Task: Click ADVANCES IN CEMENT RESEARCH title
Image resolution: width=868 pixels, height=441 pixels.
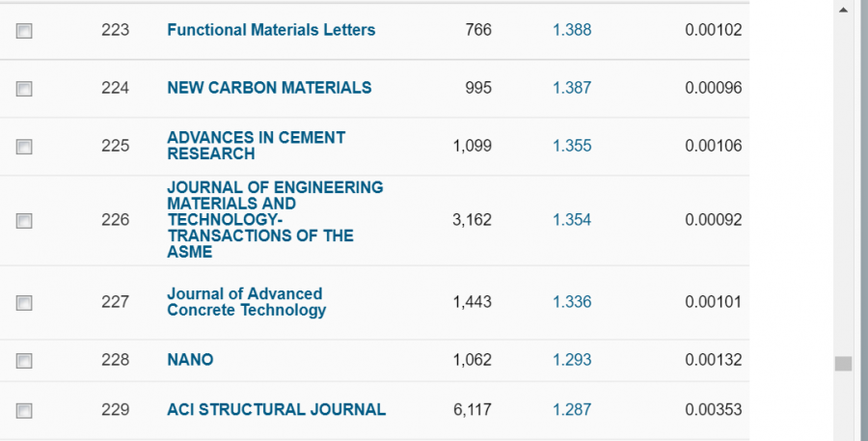Action: [256, 146]
